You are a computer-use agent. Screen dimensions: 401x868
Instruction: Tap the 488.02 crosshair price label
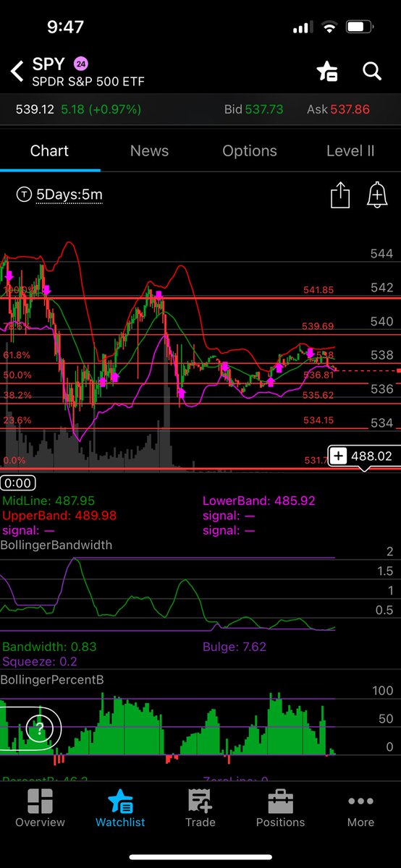pos(371,456)
